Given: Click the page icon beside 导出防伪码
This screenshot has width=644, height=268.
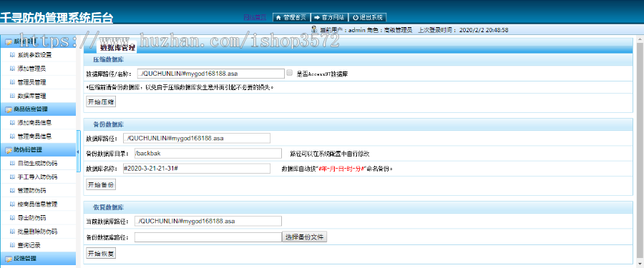Looking at the screenshot, I should 12,217.
